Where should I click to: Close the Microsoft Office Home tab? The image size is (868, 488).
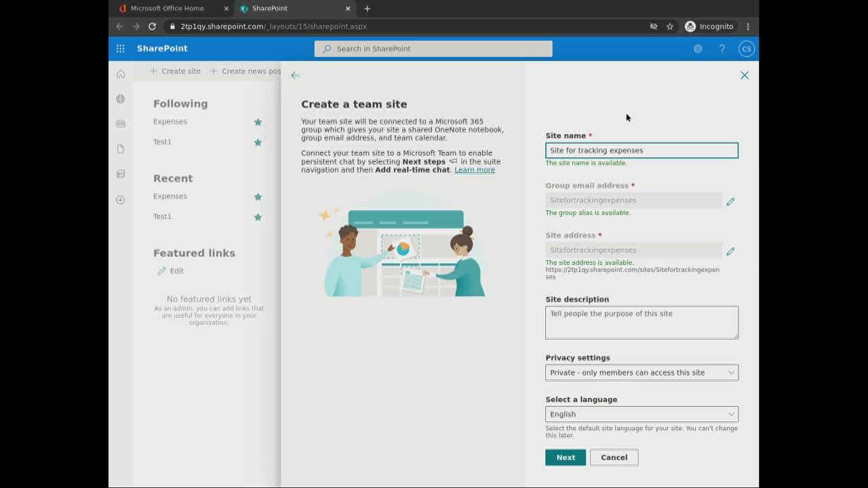tap(226, 9)
